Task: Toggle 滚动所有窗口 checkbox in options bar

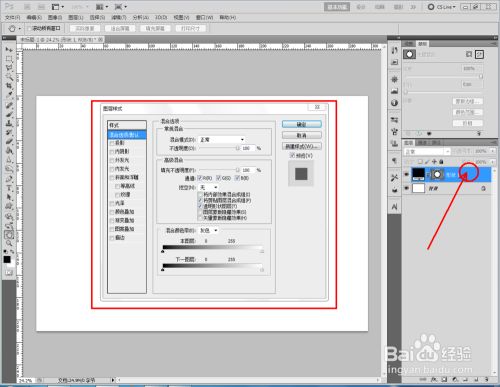Action: (x=29, y=29)
